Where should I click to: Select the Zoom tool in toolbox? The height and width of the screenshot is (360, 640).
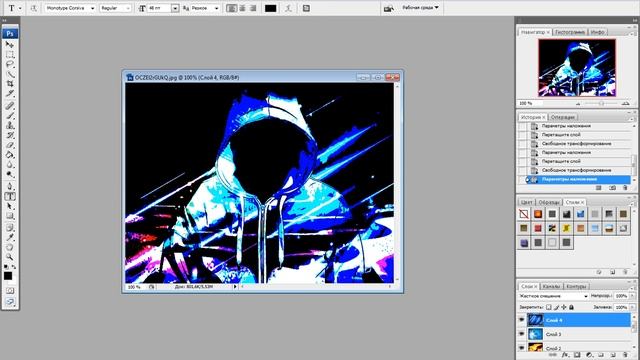(x=10, y=257)
